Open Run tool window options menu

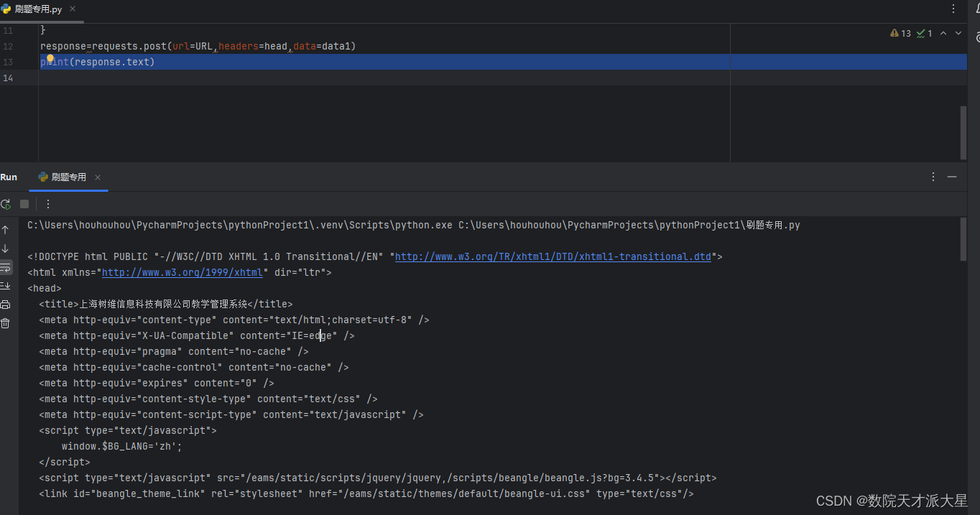[x=933, y=177]
